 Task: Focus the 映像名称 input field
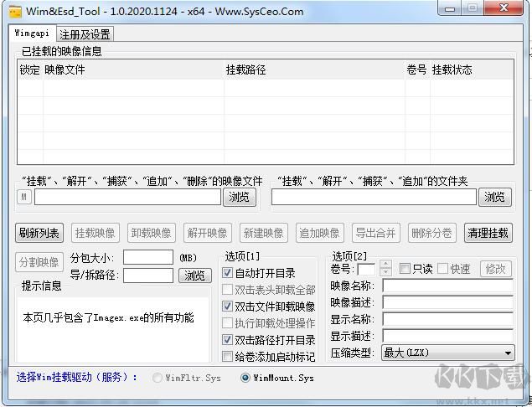point(448,286)
